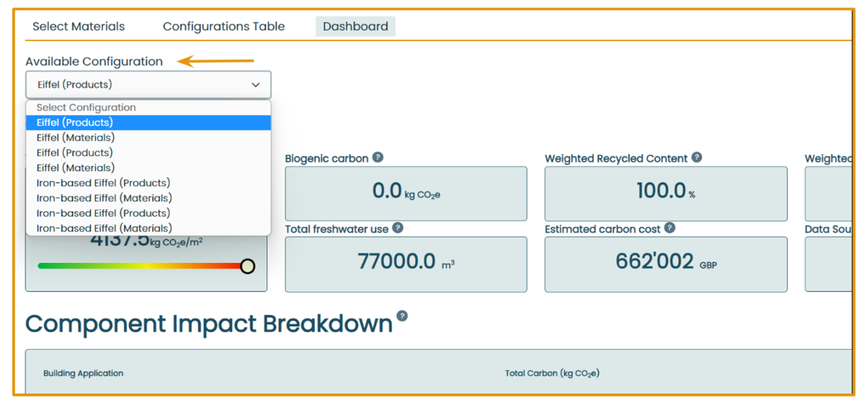Click the Component Impact Breakdown help icon
The width and height of the screenshot is (868, 411).
[x=402, y=316]
